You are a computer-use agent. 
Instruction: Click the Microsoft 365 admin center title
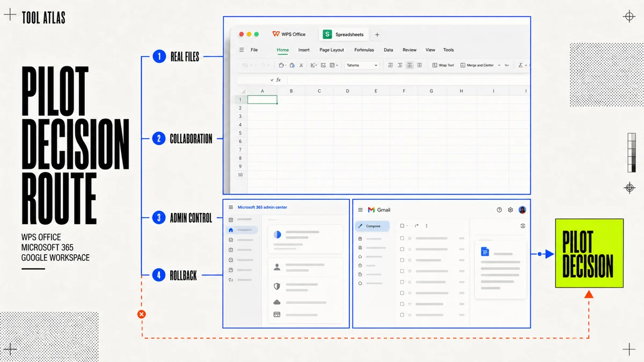click(262, 207)
